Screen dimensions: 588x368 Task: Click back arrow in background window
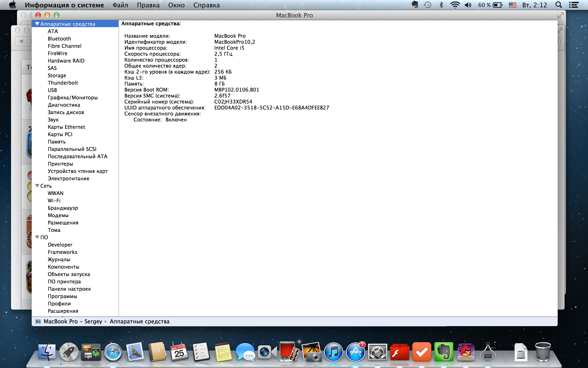click(21, 41)
